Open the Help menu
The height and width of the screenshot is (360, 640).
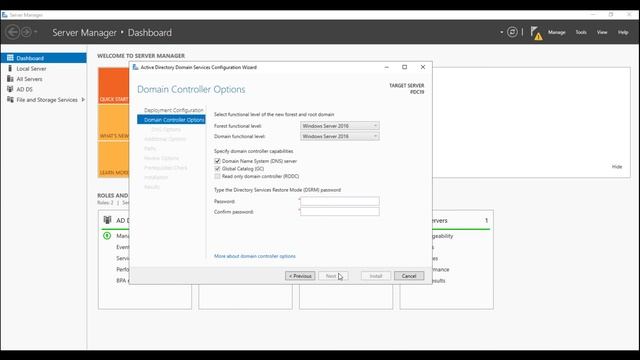pos(623,32)
